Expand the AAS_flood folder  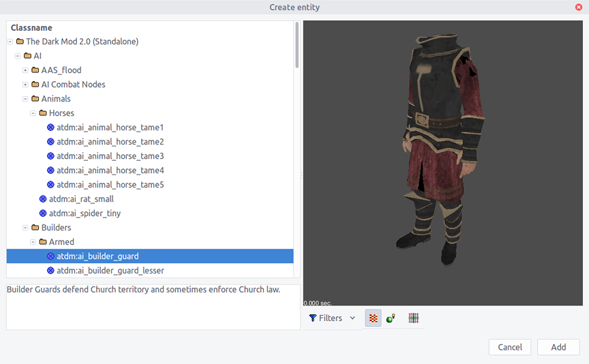25,70
